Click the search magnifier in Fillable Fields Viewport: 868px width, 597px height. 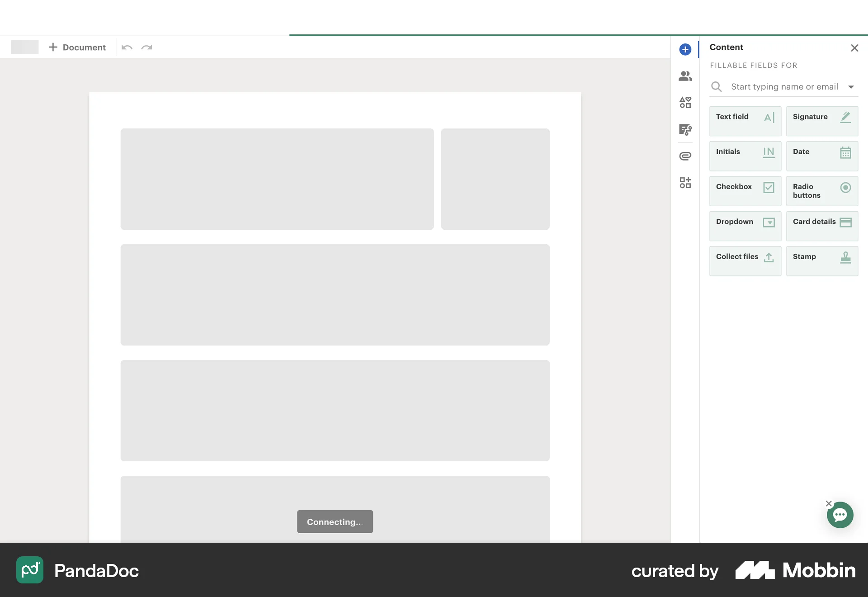[717, 86]
